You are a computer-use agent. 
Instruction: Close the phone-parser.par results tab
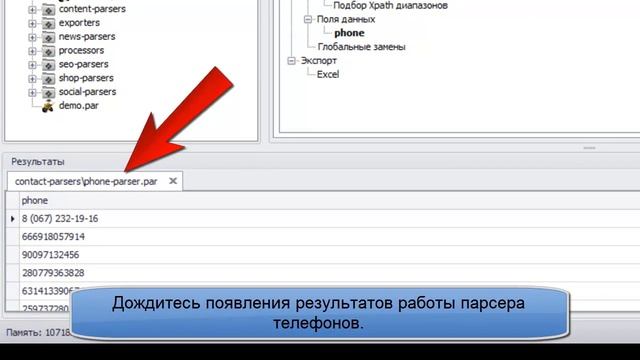[173, 181]
